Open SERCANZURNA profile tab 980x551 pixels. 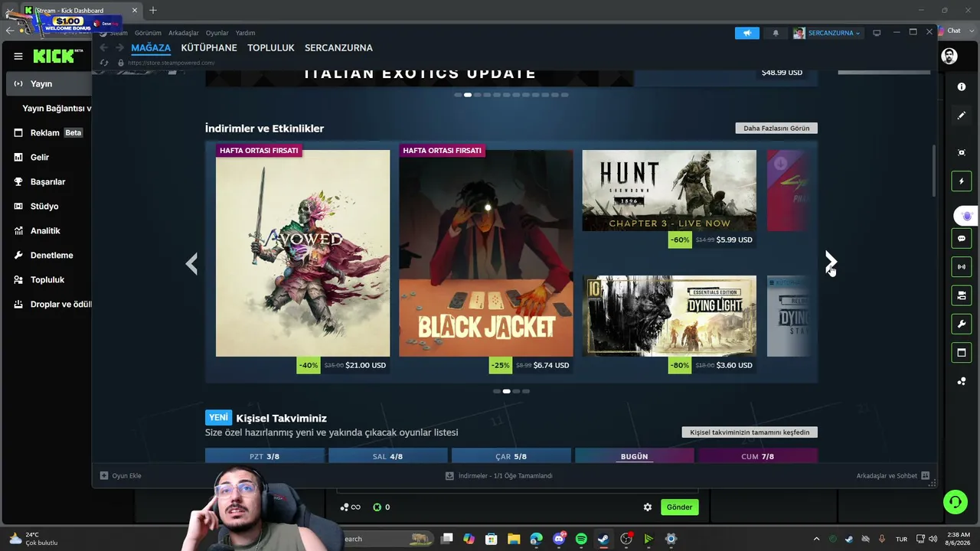point(338,47)
